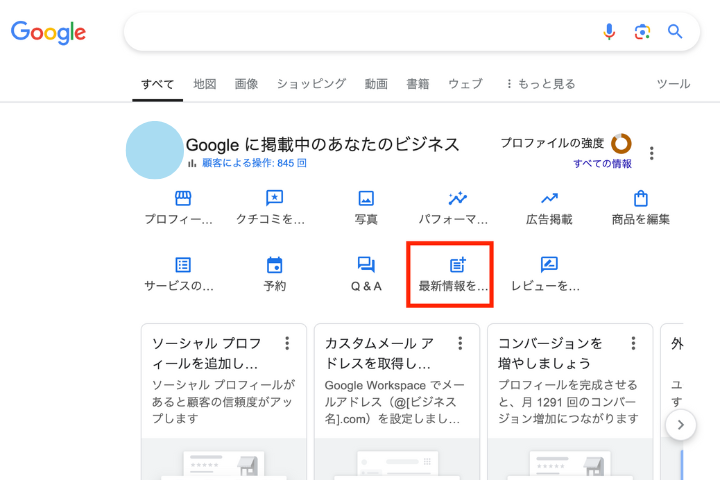
Task: Click heading Google に掲載中のあなたのビジネス
Action: [322, 145]
